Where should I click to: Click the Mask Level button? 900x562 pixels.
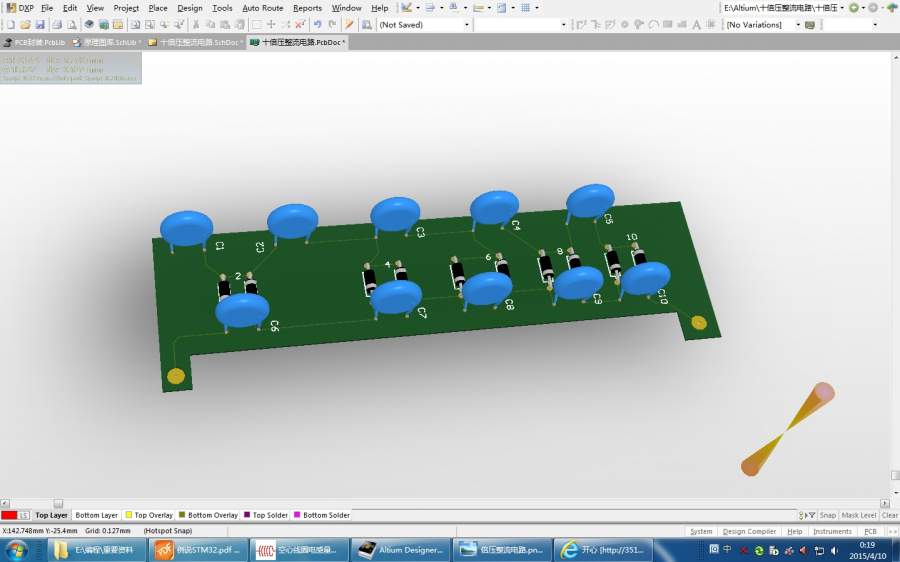coord(858,515)
